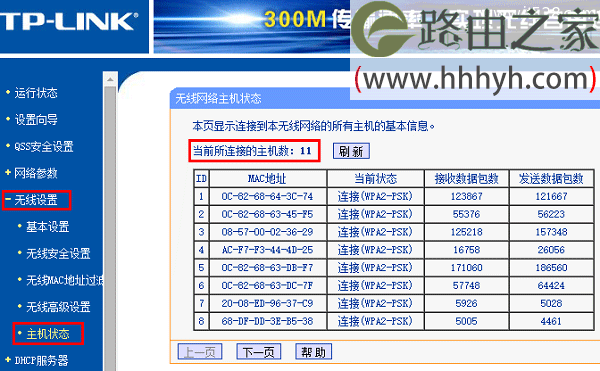The width and height of the screenshot is (600, 371).
Task: Click the 下一页 next page button
Action: tap(259, 351)
